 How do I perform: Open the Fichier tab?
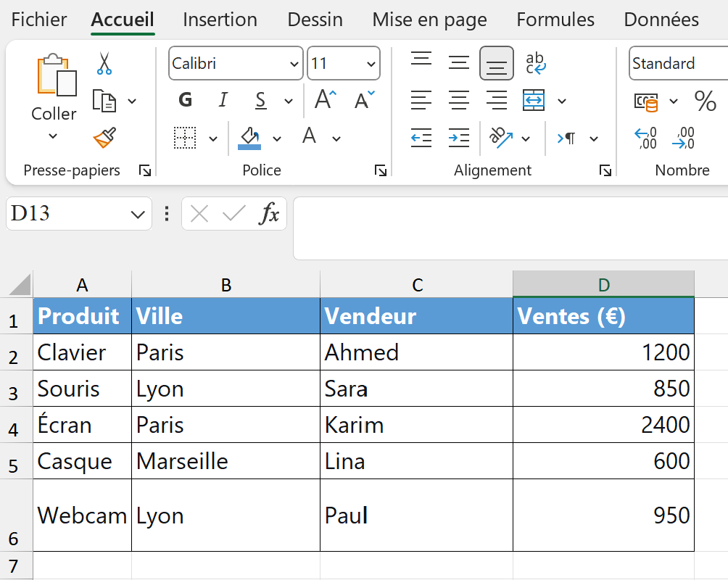(x=39, y=20)
